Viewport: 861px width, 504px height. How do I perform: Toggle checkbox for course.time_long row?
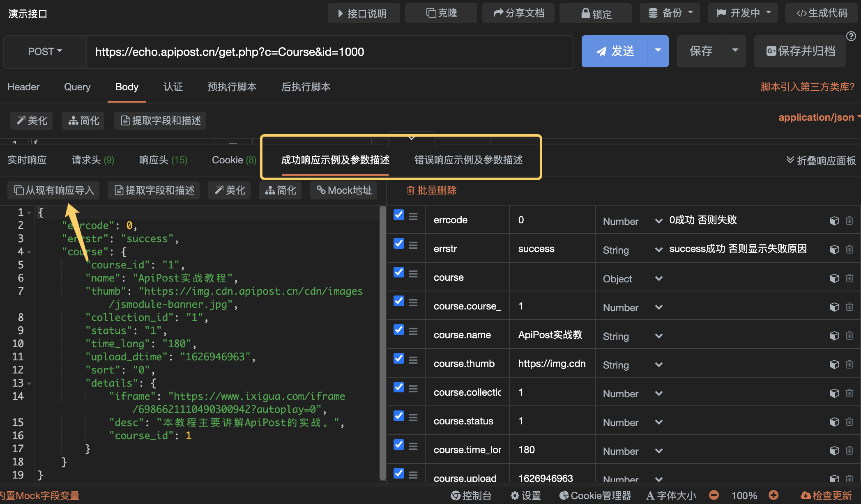[399, 444]
